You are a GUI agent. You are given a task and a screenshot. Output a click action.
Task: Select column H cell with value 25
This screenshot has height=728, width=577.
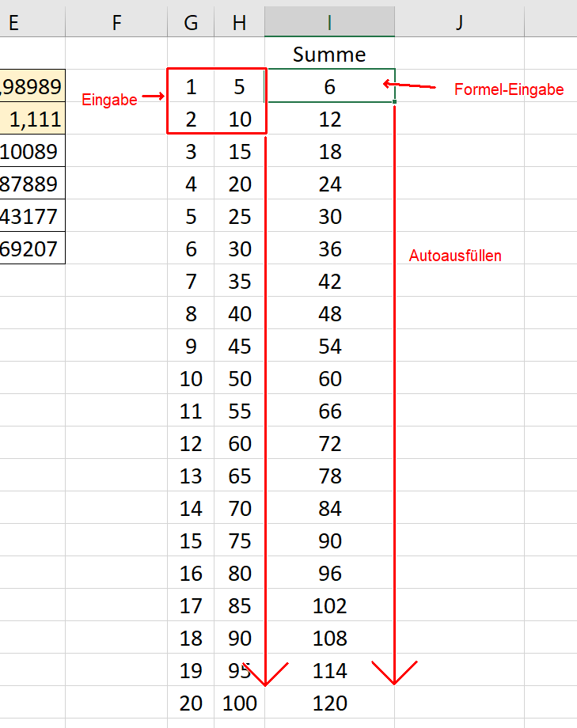[x=239, y=216]
